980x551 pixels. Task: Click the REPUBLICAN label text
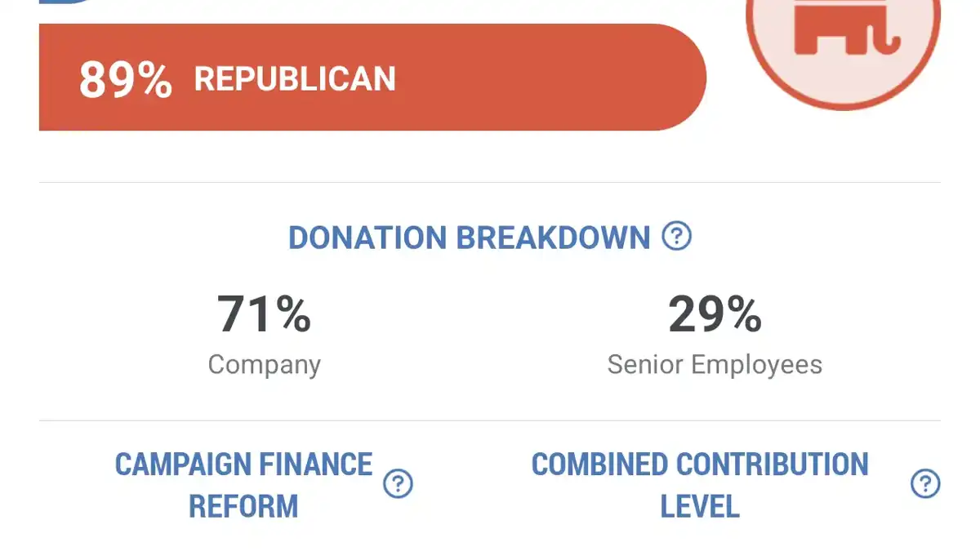(295, 79)
